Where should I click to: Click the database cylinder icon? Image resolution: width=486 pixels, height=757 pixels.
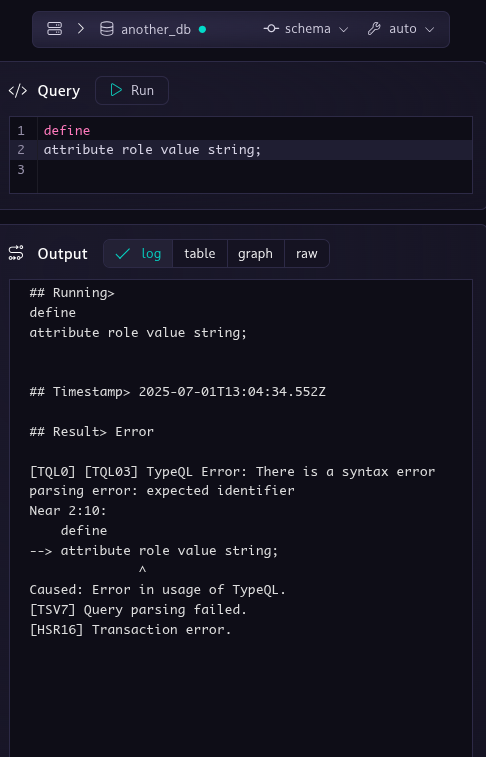107,29
